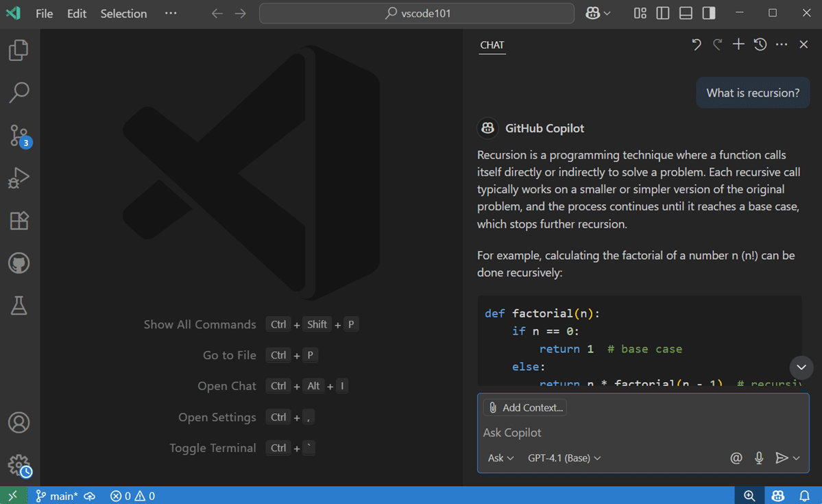
Task: Open the File menu
Action: coord(43,13)
